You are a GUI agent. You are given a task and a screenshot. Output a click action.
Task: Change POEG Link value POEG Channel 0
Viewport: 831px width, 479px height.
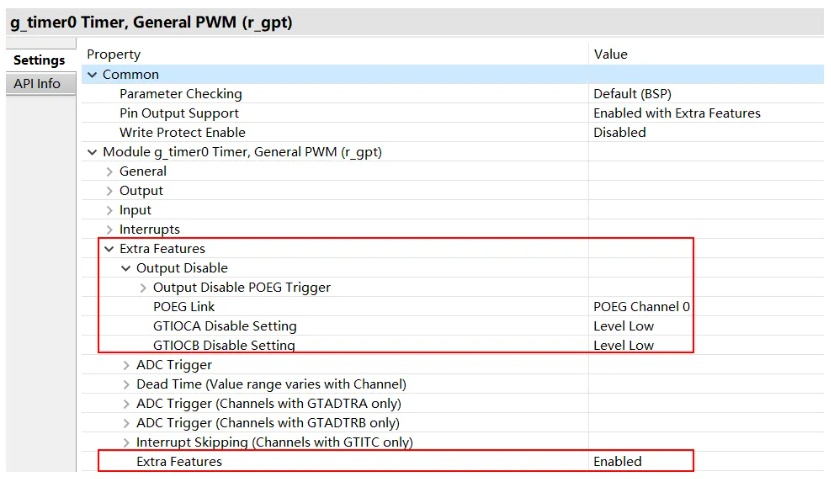click(x=641, y=307)
